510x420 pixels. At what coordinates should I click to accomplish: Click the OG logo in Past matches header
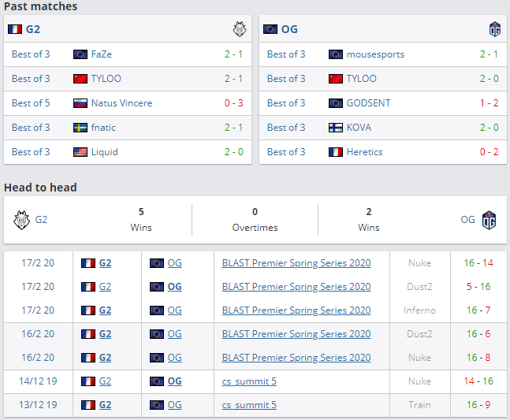point(494,29)
